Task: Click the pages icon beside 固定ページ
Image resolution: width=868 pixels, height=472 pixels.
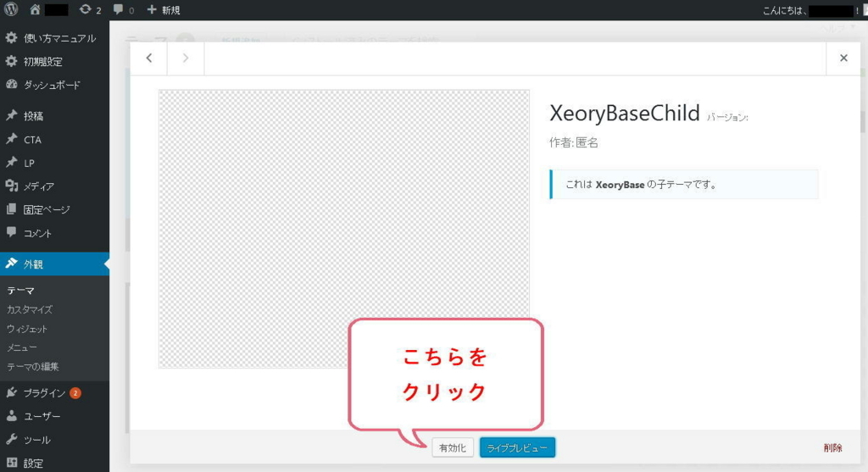Action: (11, 209)
